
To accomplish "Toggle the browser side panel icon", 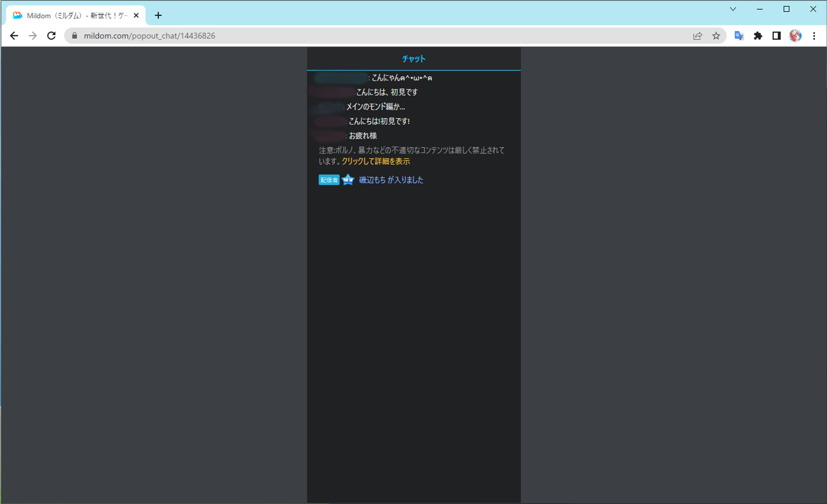I will [777, 36].
